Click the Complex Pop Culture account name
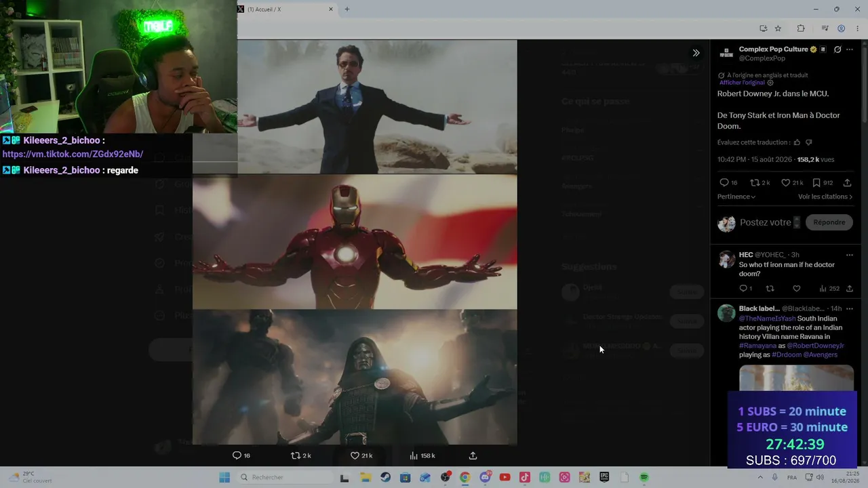The width and height of the screenshot is (868, 488). pos(773,49)
